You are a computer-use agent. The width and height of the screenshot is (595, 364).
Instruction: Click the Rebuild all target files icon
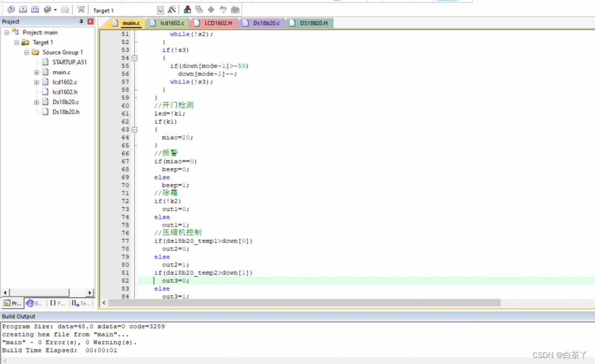(35, 10)
